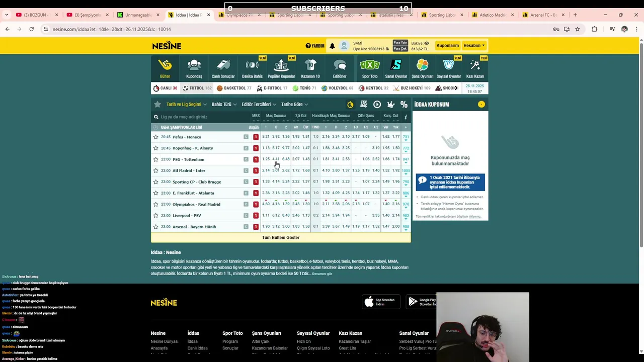Expand more bets 847 for PSG - Tottenham
Screen dimensions: 644x362
pos(406,160)
